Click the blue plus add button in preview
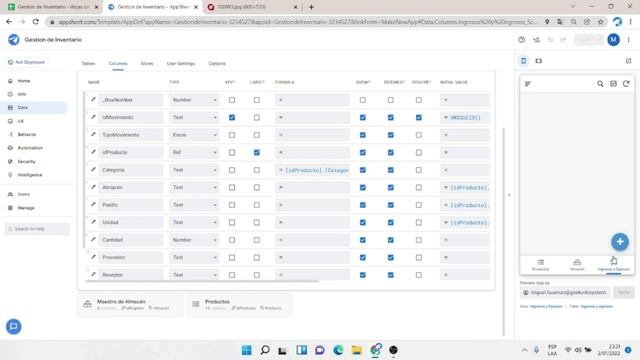Image resolution: width=640 pixels, height=360 pixels. [620, 242]
